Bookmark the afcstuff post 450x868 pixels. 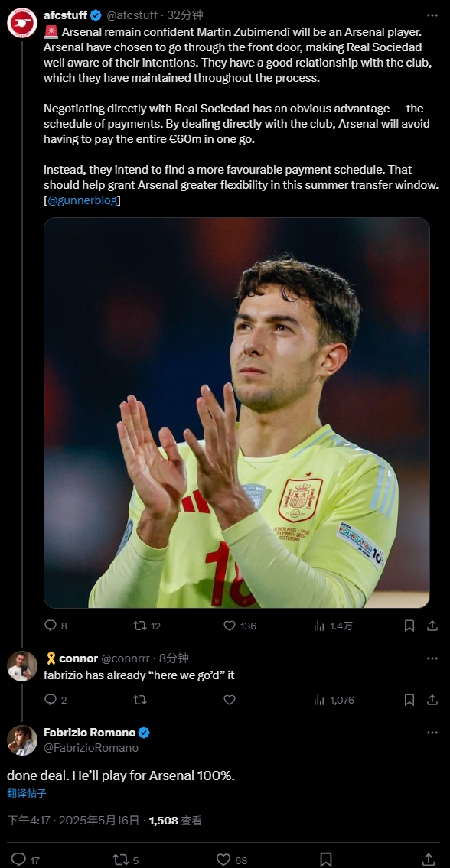tap(409, 626)
